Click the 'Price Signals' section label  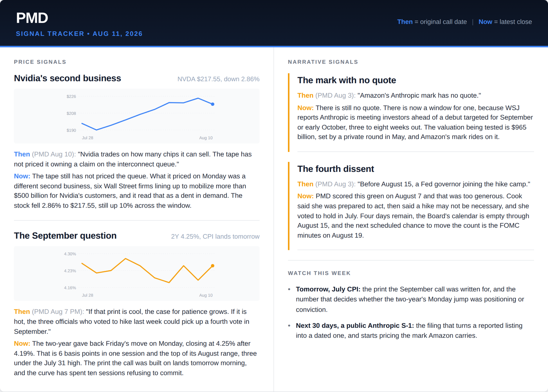(x=40, y=62)
